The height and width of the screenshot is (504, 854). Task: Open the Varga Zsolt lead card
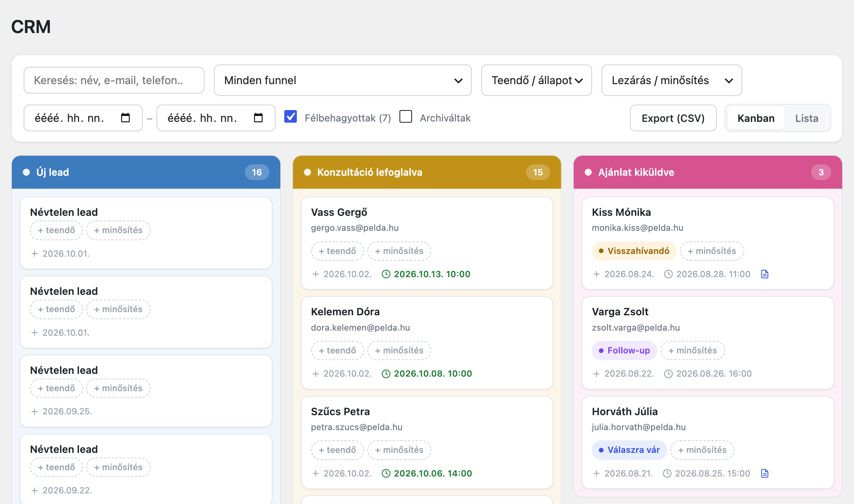708,343
